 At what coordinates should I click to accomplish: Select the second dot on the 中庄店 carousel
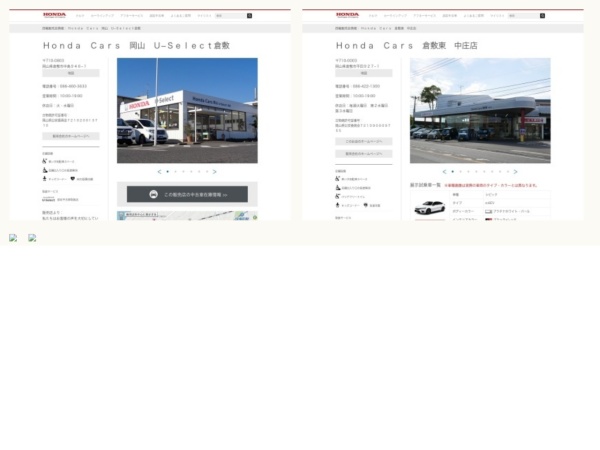click(x=461, y=172)
